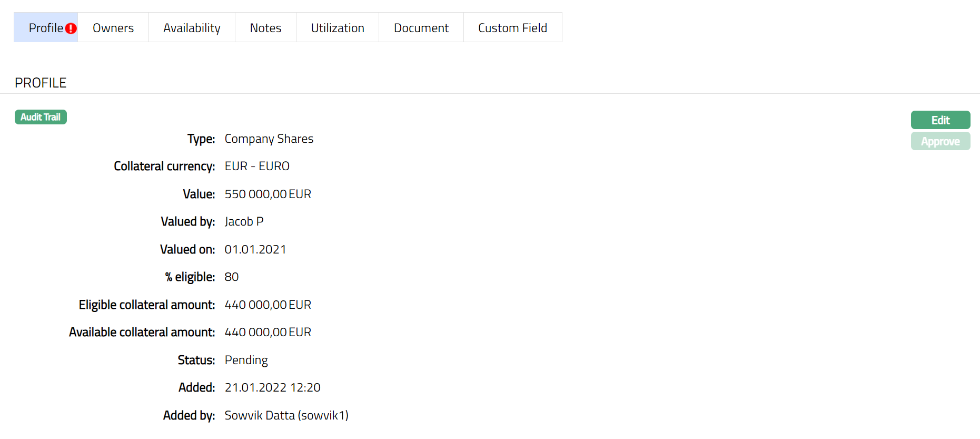The image size is (980, 439).
Task: Open the Document tab
Action: tap(421, 28)
